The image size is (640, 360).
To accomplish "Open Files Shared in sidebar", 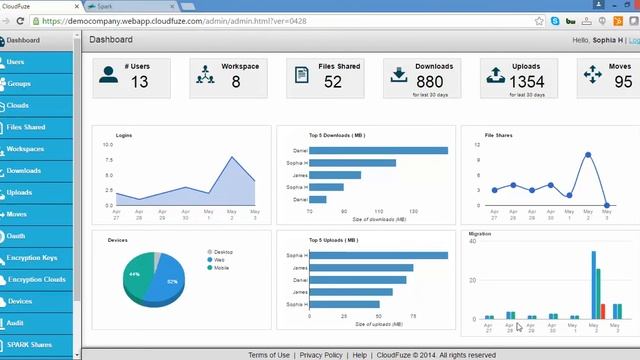I will 36,127.
